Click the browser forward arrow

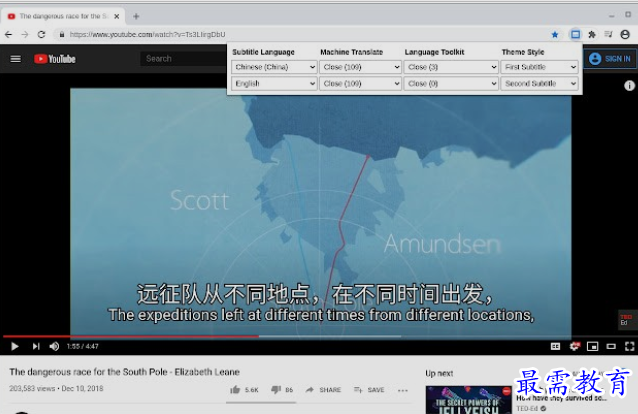pyautogui.click(x=25, y=35)
